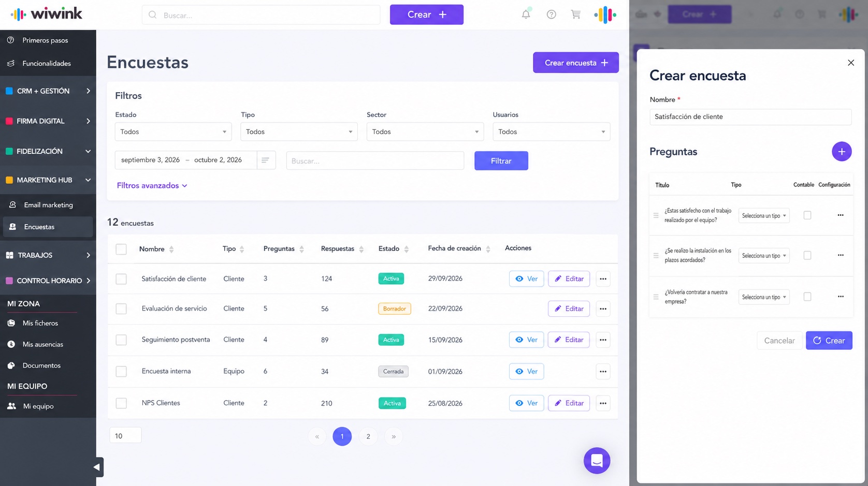Viewport: 868px width, 486px height.
Task: Expand Filtros avanzados
Action: tap(152, 185)
